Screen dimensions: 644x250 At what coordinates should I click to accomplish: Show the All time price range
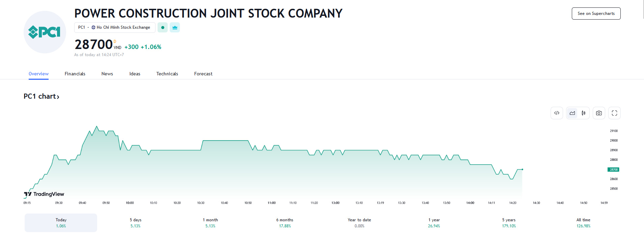pyautogui.click(x=583, y=223)
